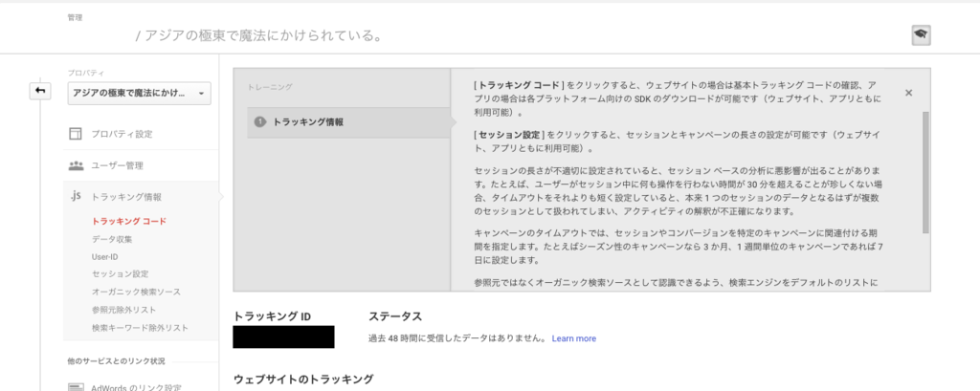Click the info icon beside トラッキング情報 training tab
980x391 pixels.
coord(260,122)
